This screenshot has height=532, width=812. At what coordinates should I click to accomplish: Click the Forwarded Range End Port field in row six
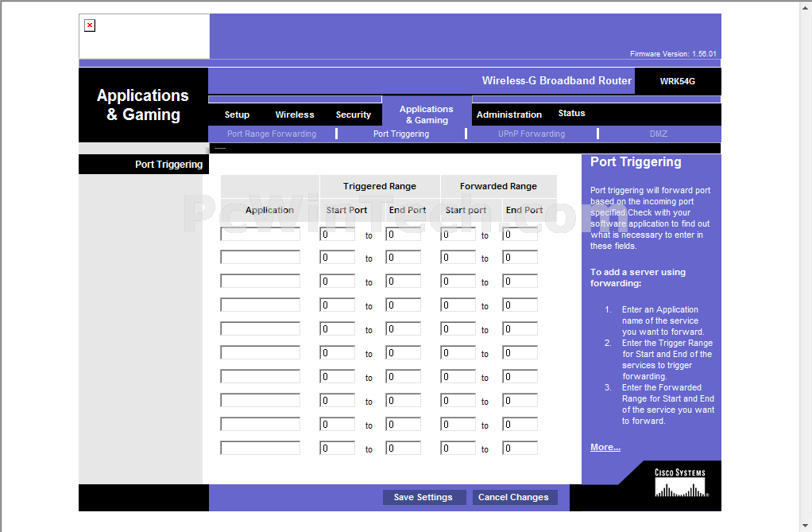pos(520,353)
